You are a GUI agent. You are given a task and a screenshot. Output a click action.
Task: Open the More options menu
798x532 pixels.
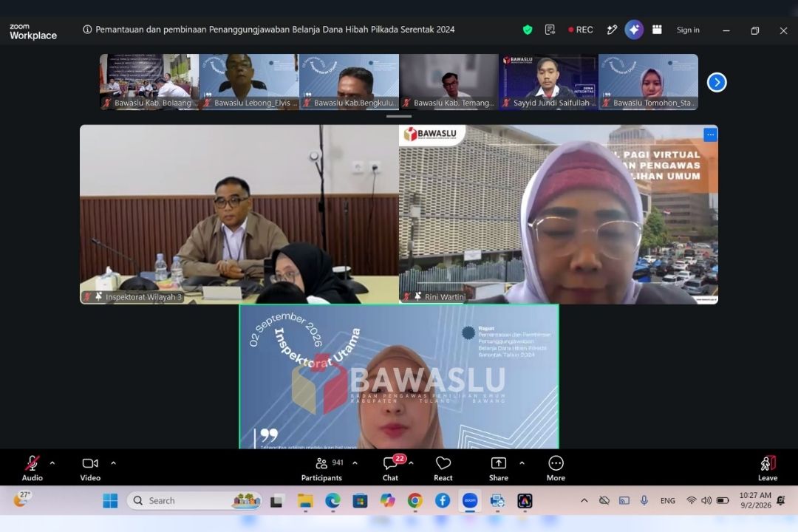click(556, 468)
